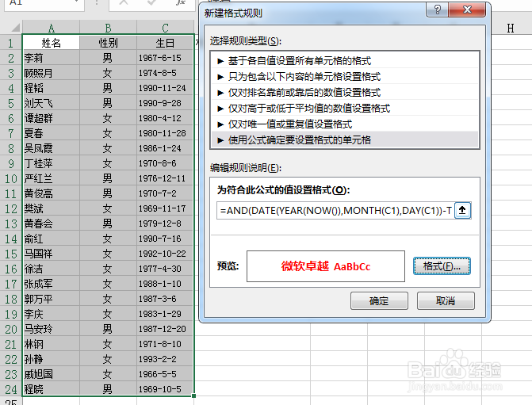532x405 pixels.
Task: Click cell with name 吴凤霞
Action: [x=51, y=148]
